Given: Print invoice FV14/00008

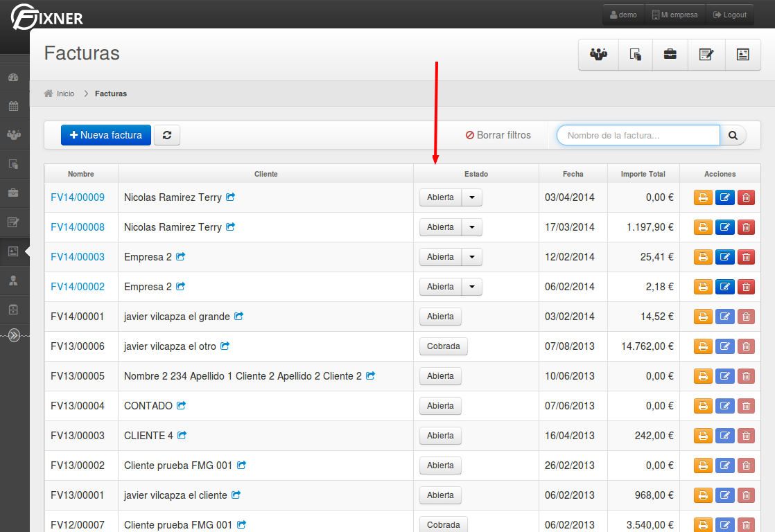Looking at the screenshot, I should pyautogui.click(x=703, y=227).
